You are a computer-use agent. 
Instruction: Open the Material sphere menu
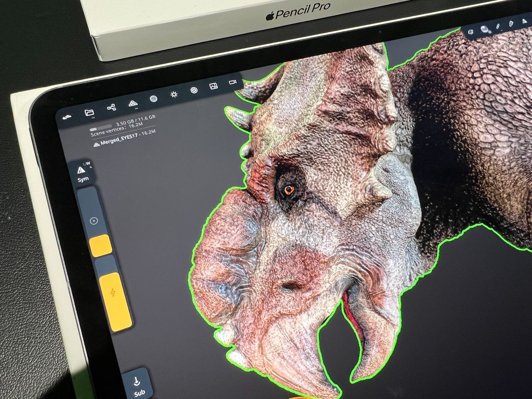(153, 99)
